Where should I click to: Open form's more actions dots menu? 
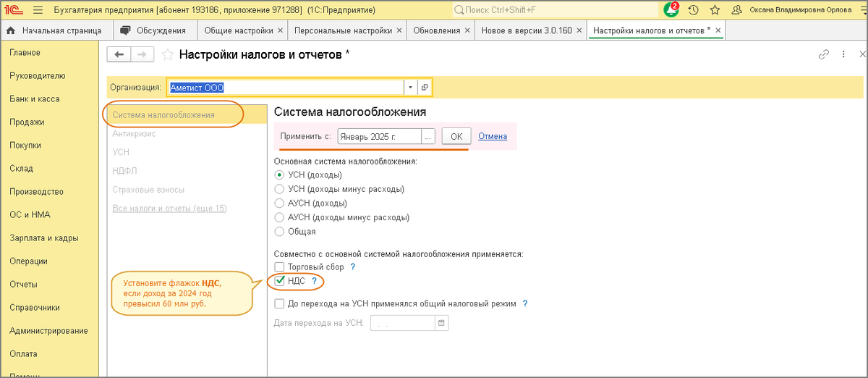[843, 54]
